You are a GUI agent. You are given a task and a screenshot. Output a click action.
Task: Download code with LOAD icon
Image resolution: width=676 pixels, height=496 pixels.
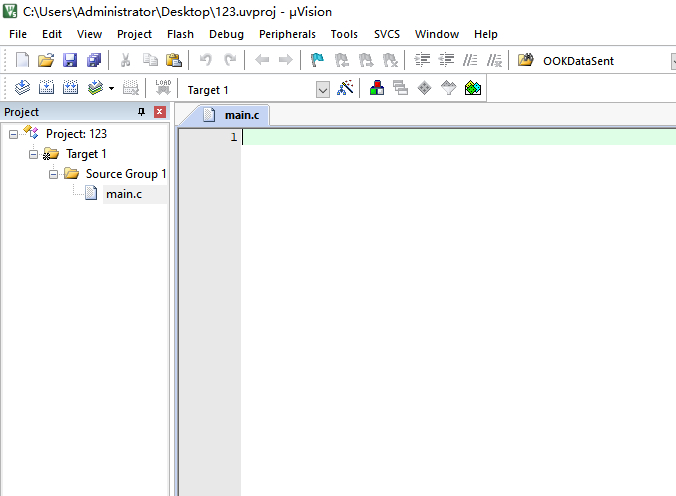coord(163,88)
